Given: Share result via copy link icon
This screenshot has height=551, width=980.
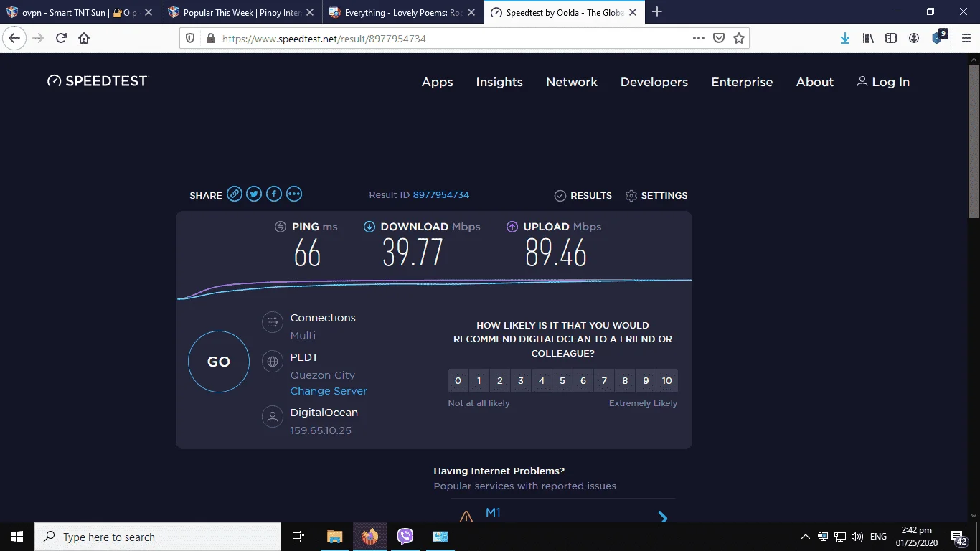Looking at the screenshot, I should (x=235, y=194).
